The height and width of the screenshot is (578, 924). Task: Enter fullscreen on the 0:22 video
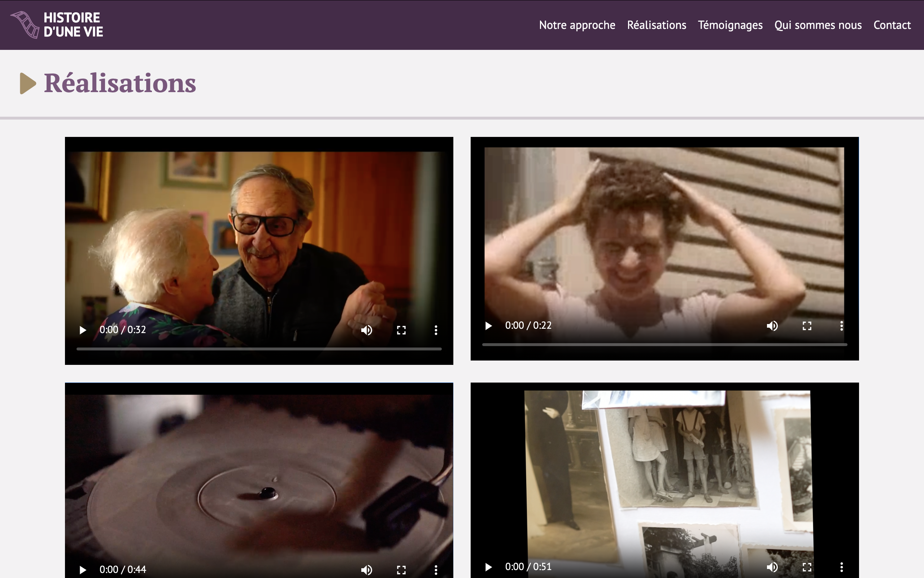click(807, 326)
